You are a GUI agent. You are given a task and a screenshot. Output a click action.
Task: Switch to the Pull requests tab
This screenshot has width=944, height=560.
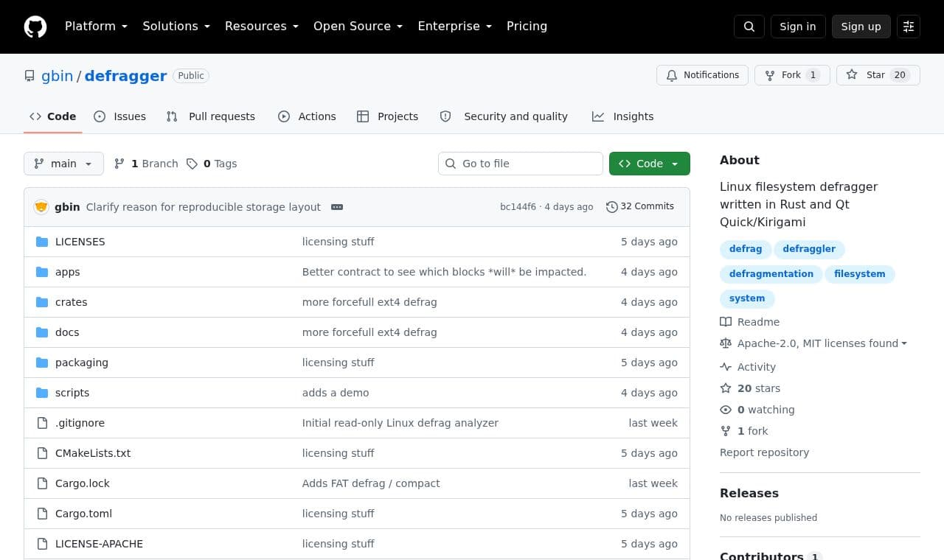pyautogui.click(x=210, y=116)
